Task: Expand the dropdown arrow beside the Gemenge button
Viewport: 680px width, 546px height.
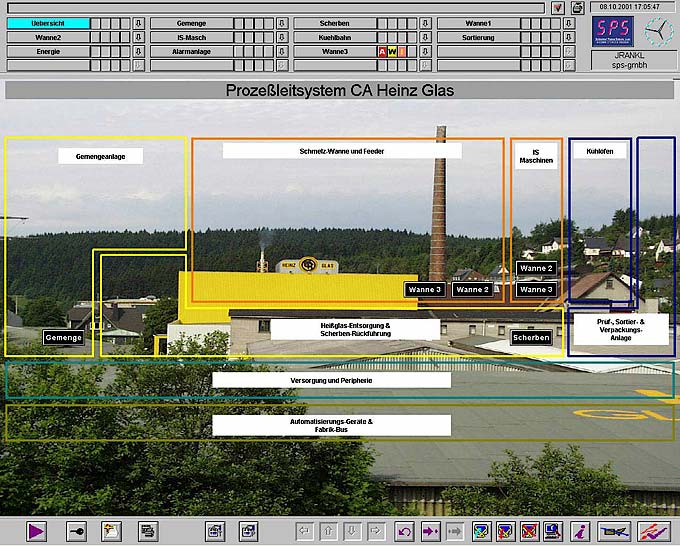Action: (282, 23)
